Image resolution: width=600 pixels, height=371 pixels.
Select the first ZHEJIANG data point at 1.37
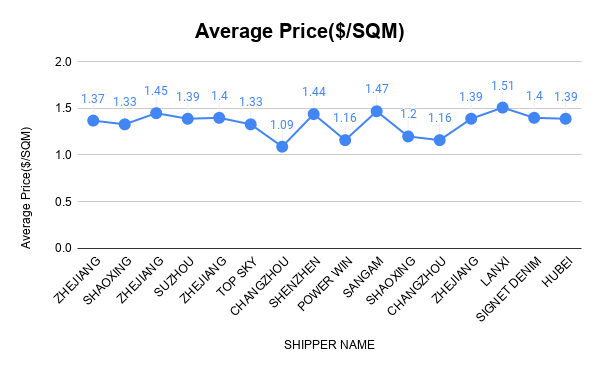tap(93, 120)
